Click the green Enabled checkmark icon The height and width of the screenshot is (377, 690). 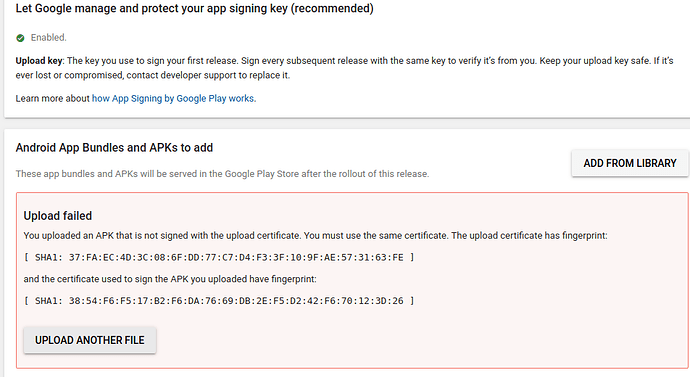[x=20, y=38]
